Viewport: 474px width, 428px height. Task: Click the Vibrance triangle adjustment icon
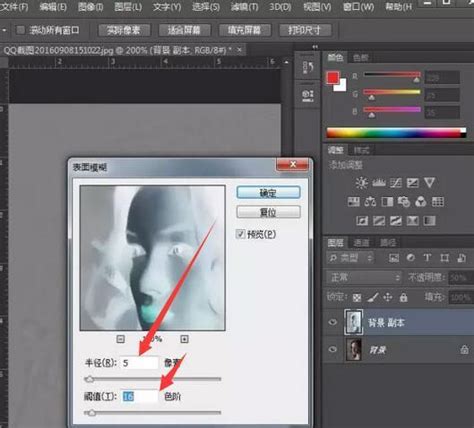tap(429, 183)
